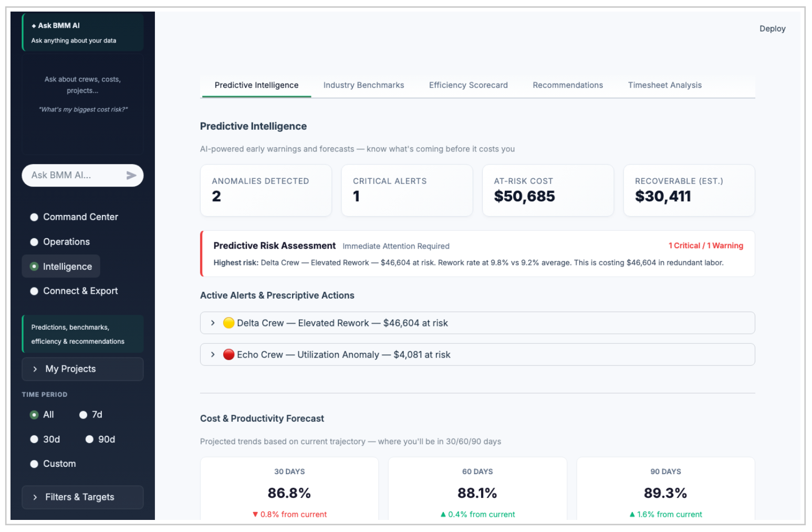
Task: Click the "What's my biggest cost risk?" suggestion
Action: [x=83, y=109]
